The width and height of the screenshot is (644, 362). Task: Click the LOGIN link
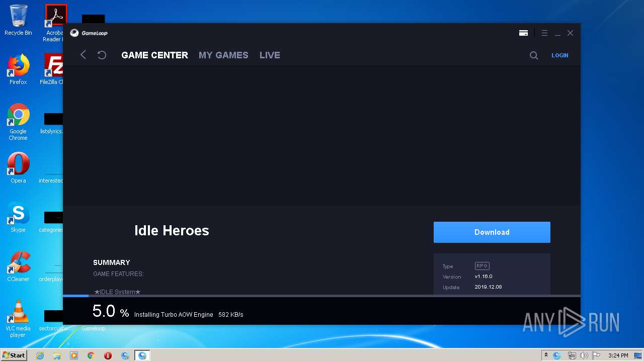coord(559,55)
